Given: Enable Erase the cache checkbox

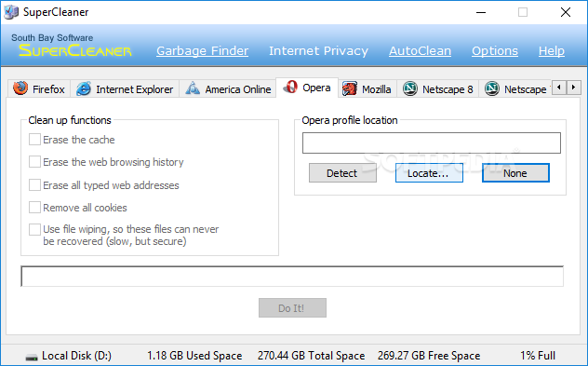Looking at the screenshot, I should tap(34, 140).
